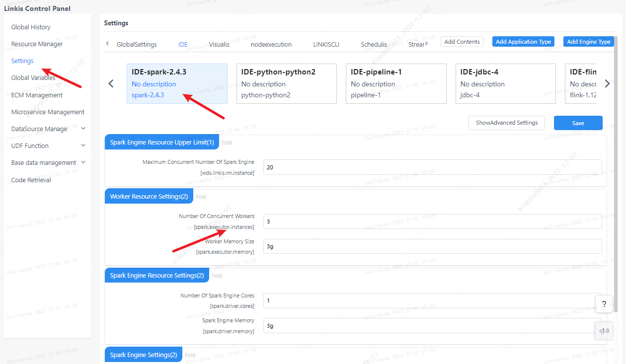Fold the Spark Engine Settings section
The height and width of the screenshot is (364, 626).
(189, 355)
